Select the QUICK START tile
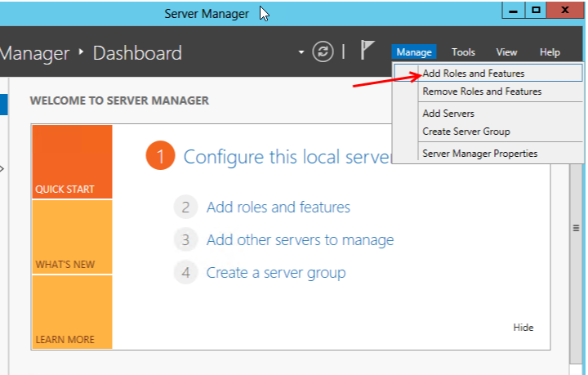588x375 pixels. coord(72,162)
